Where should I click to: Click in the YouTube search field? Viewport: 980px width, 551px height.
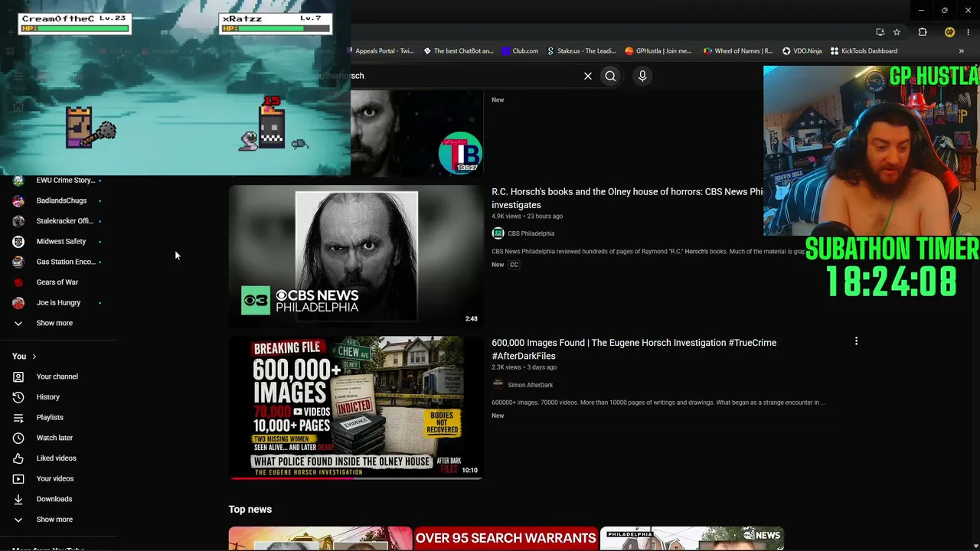pyautogui.click(x=459, y=76)
